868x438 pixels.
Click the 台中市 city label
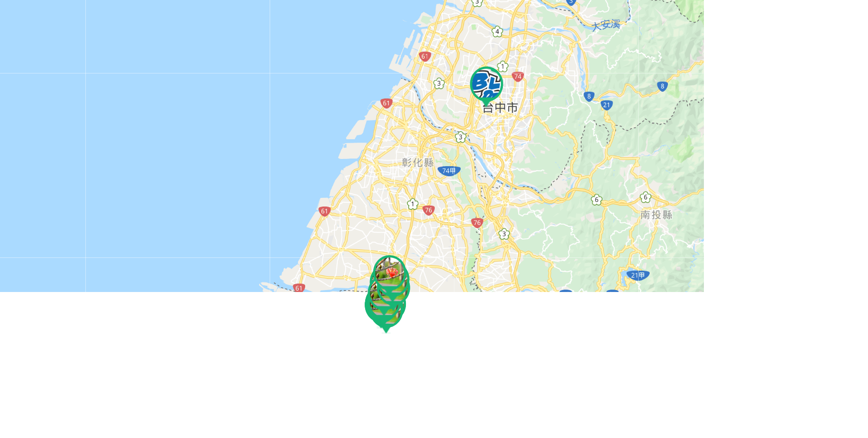500,108
